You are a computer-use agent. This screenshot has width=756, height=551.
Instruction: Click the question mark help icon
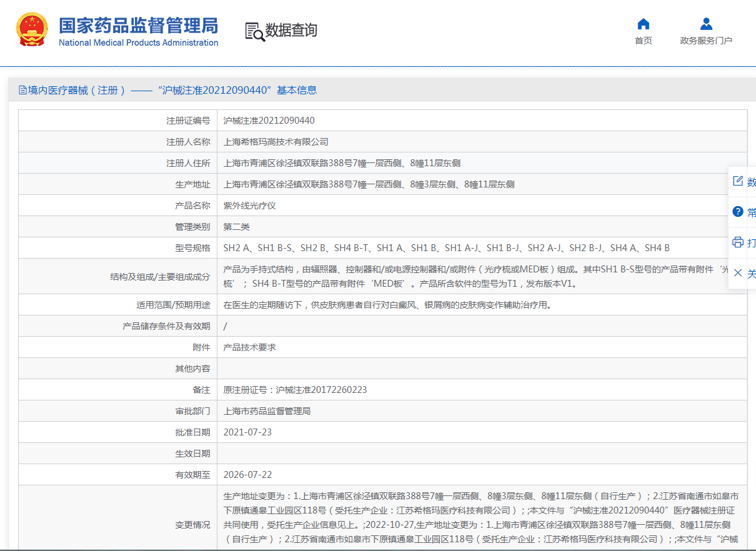pyautogui.click(x=738, y=212)
